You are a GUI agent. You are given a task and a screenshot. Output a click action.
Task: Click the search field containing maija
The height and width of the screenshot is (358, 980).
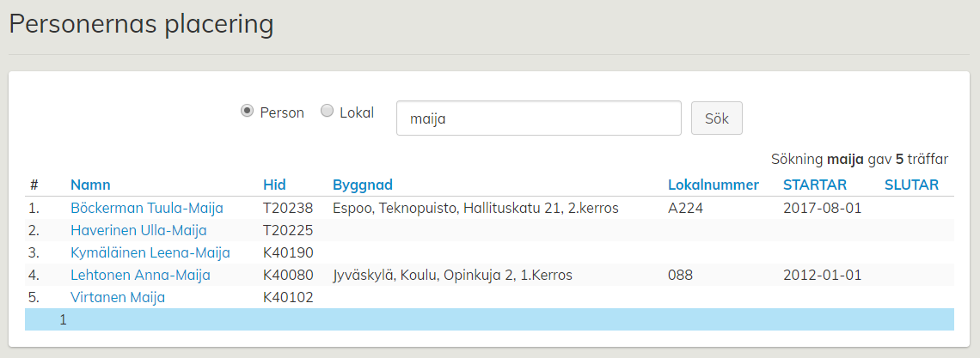pyautogui.click(x=538, y=118)
